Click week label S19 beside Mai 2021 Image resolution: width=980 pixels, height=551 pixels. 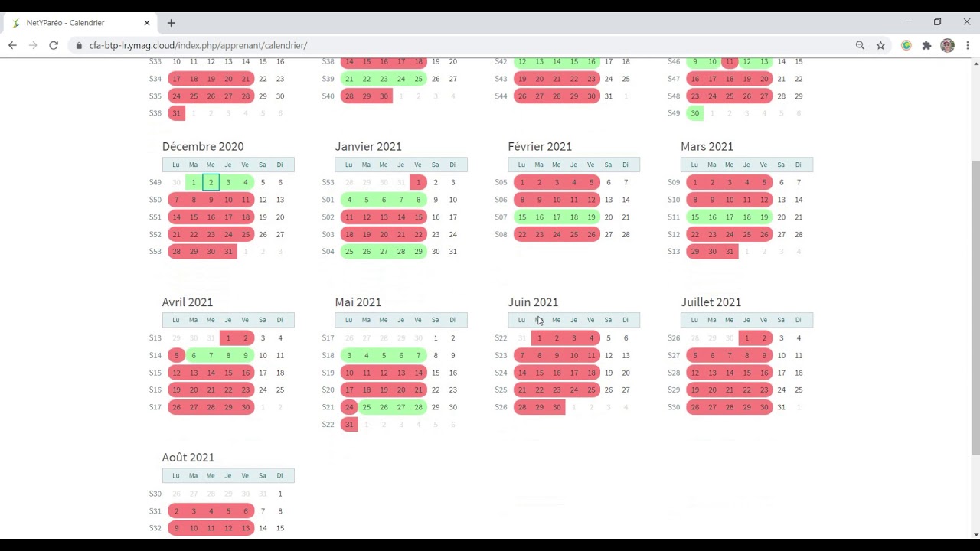[x=328, y=373]
